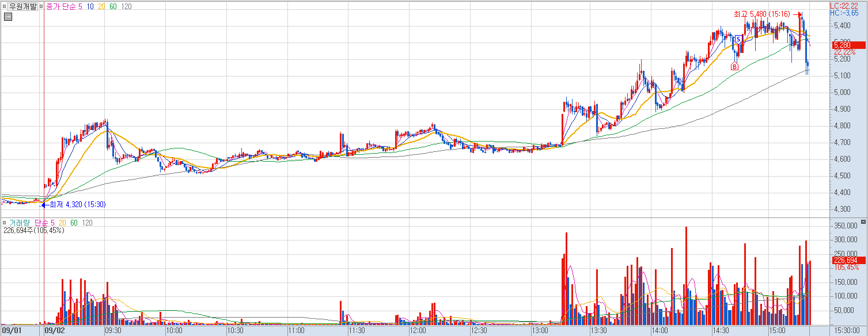Click the 22.22% change text on price axis
The image size is (868, 336).
click(844, 52)
